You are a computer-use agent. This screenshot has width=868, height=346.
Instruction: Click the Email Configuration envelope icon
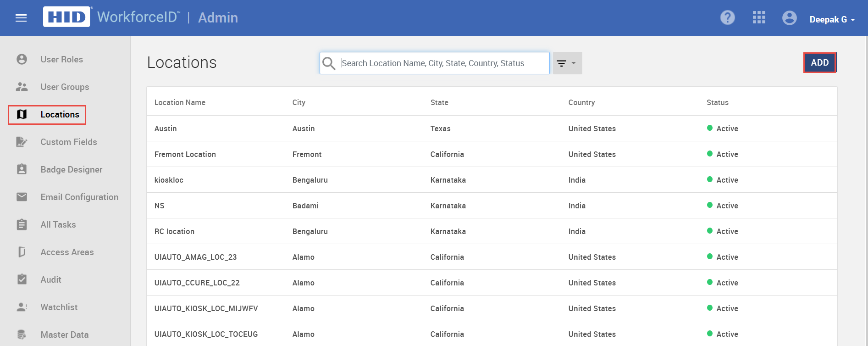[x=22, y=197]
